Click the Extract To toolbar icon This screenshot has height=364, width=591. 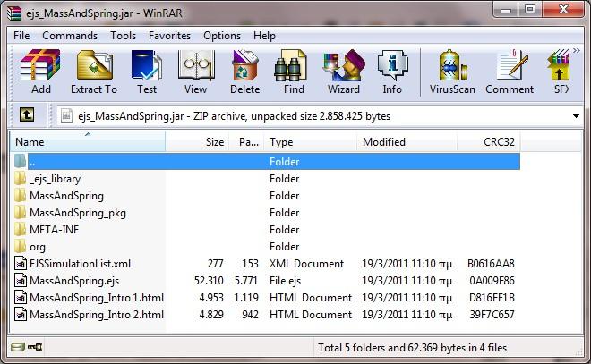[94, 72]
